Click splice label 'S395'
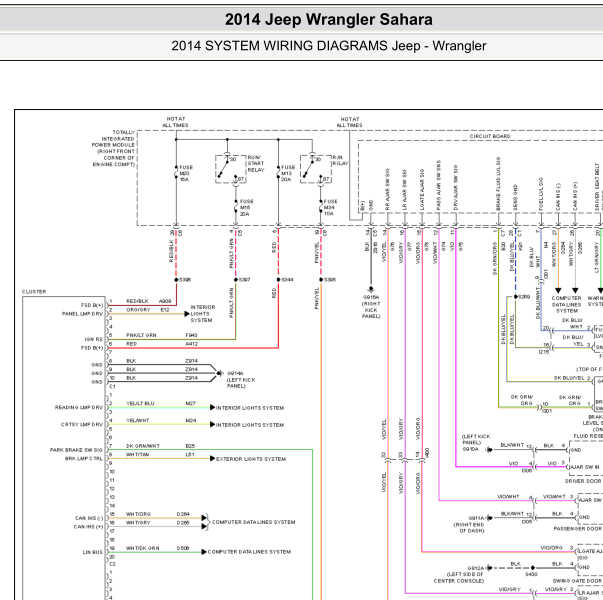 click(x=330, y=280)
